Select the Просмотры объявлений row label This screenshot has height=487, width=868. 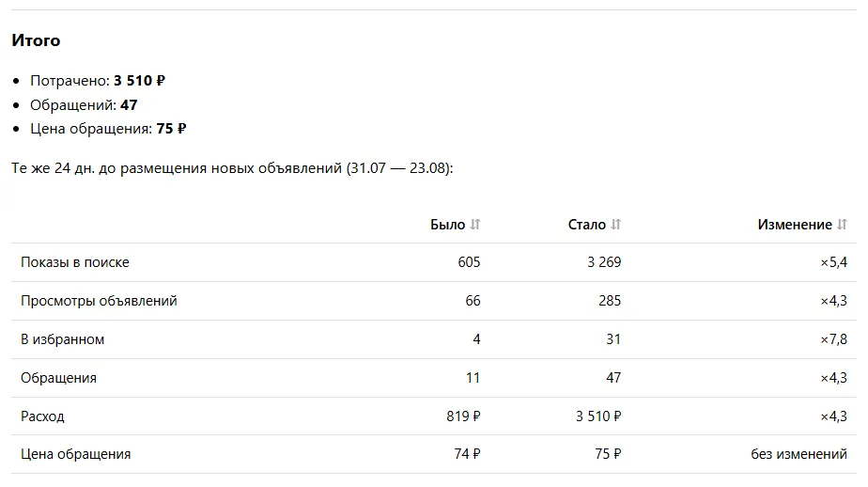pos(99,301)
